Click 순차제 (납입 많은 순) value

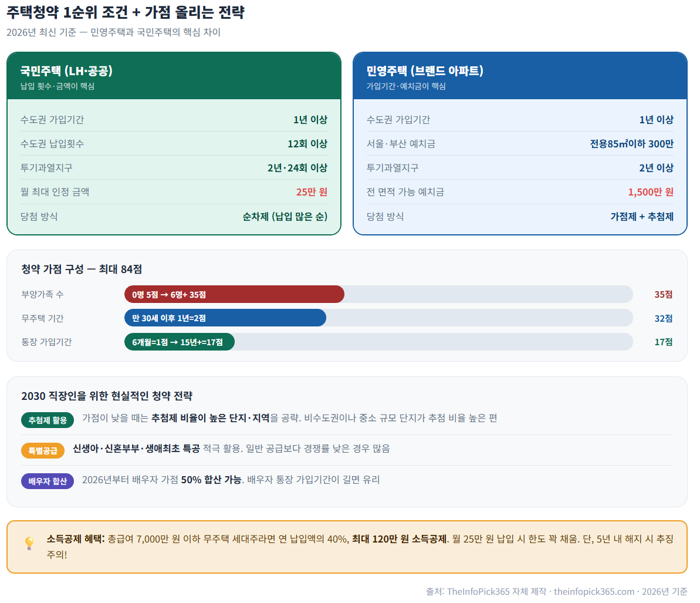(x=285, y=217)
